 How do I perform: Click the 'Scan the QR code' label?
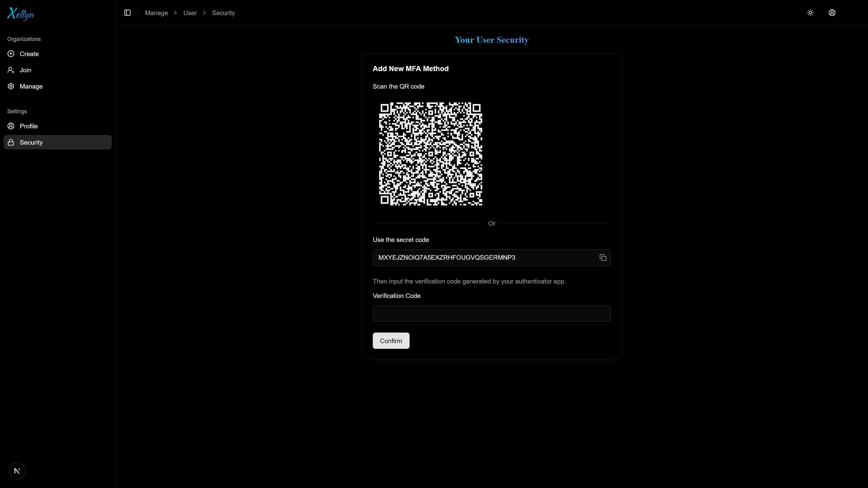point(398,86)
